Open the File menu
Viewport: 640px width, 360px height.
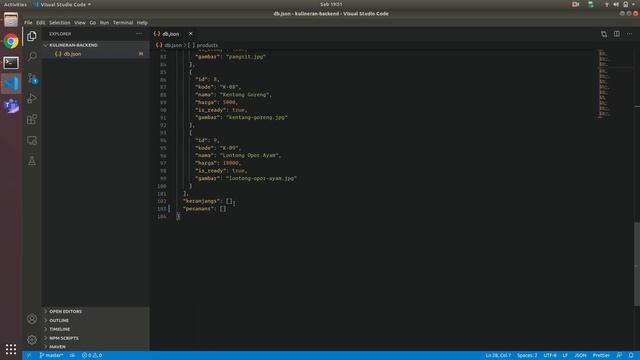(x=28, y=22)
